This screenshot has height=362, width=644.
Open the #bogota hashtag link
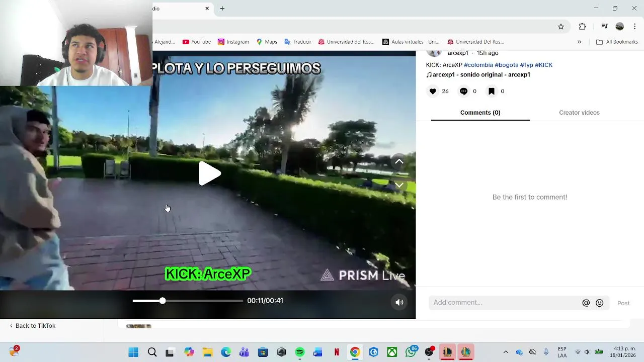point(506,65)
